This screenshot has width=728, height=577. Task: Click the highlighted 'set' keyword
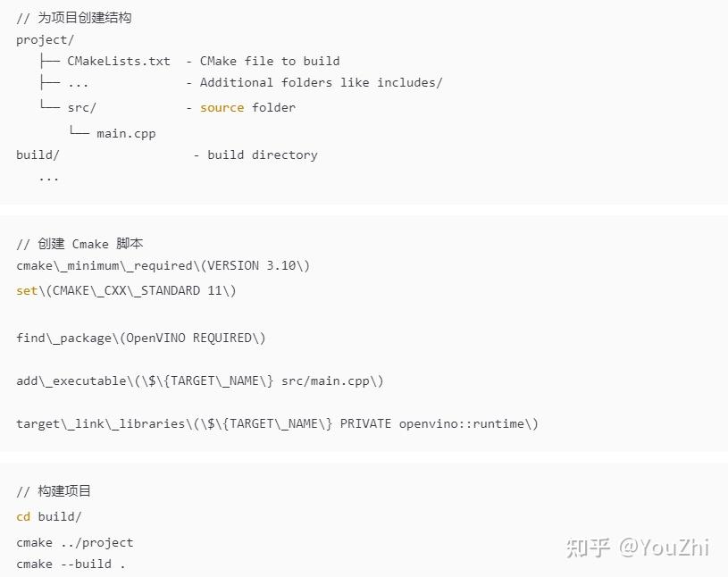pyautogui.click(x=27, y=290)
